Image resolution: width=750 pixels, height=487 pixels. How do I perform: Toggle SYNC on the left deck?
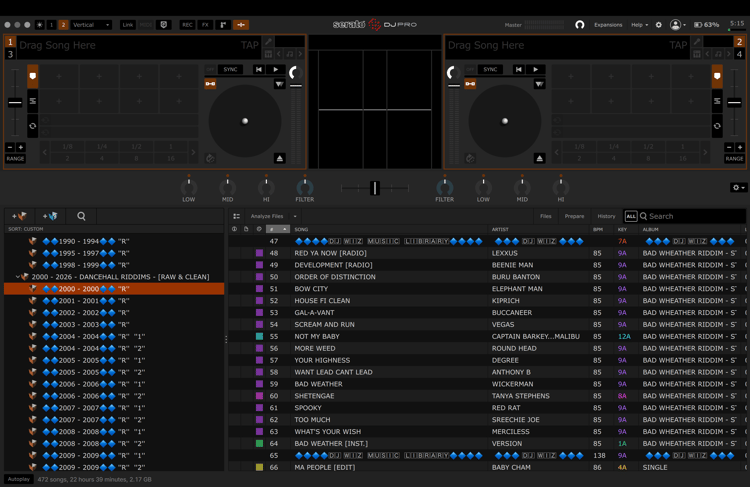[230, 70]
